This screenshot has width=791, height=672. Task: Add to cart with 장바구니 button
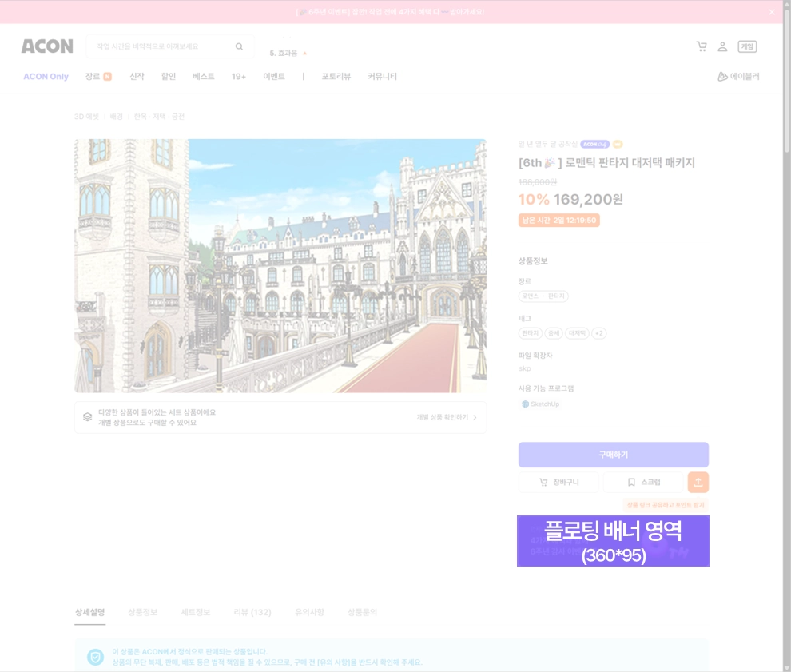(x=559, y=483)
